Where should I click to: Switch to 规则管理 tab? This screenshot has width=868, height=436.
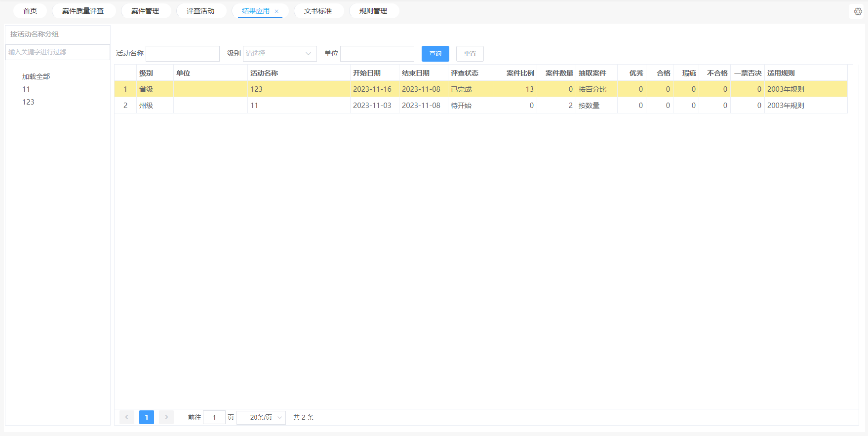click(x=373, y=11)
